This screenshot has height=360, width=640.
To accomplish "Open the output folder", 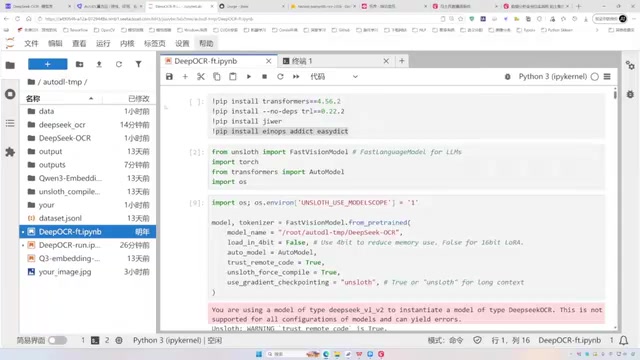I will click(88, 151).
